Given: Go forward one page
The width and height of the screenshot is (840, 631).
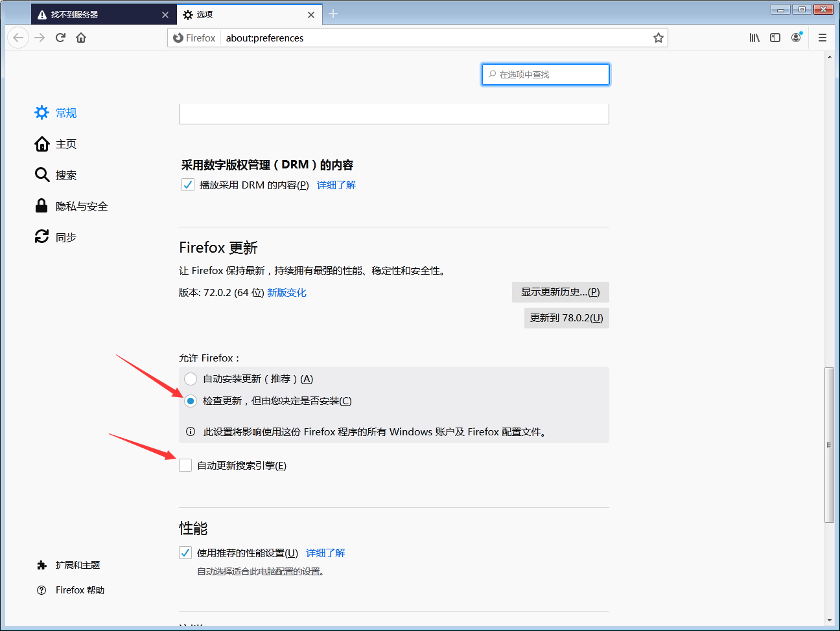Looking at the screenshot, I should (x=40, y=38).
